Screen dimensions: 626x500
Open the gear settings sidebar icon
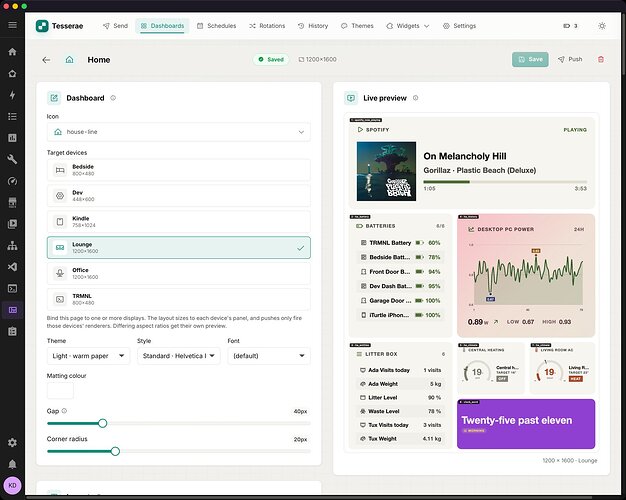coord(12,442)
